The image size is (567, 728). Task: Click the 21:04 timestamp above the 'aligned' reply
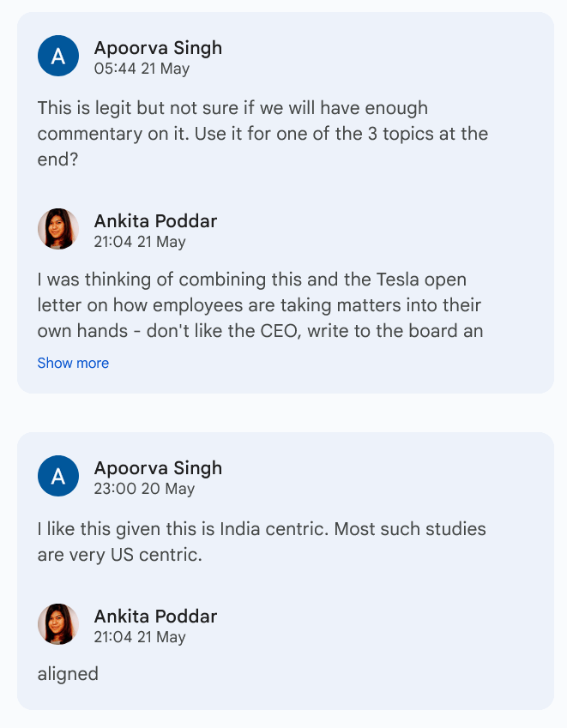pos(140,637)
